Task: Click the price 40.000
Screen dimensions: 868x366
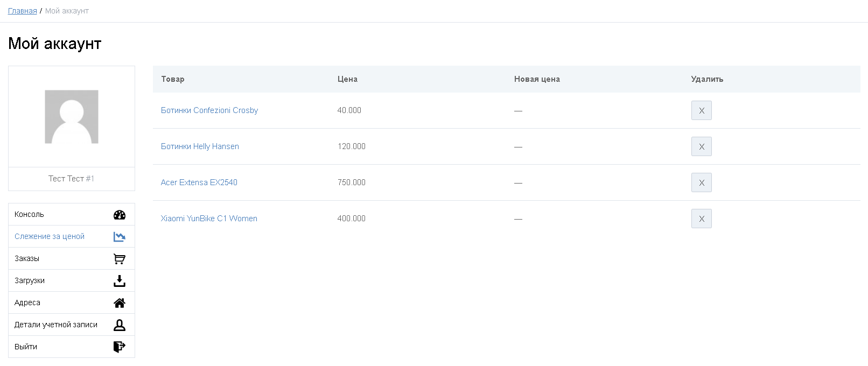Action: (x=349, y=110)
